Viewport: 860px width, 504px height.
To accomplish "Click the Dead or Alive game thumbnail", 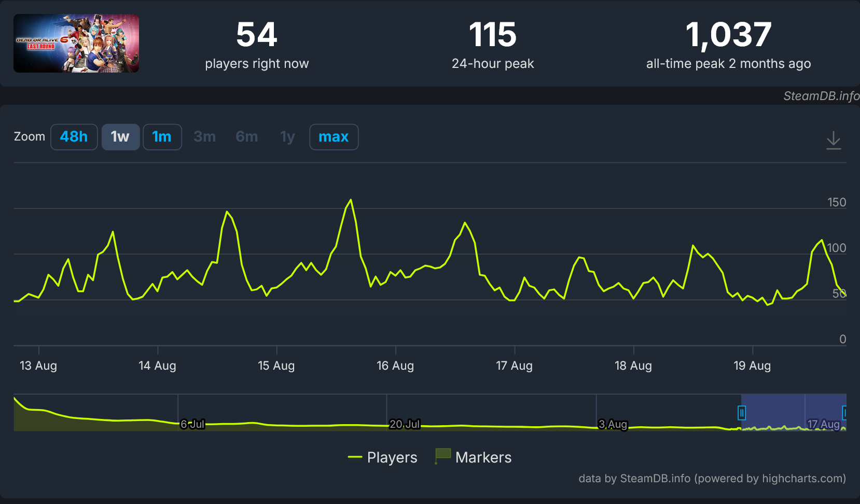I will pyautogui.click(x=76, y=43).
